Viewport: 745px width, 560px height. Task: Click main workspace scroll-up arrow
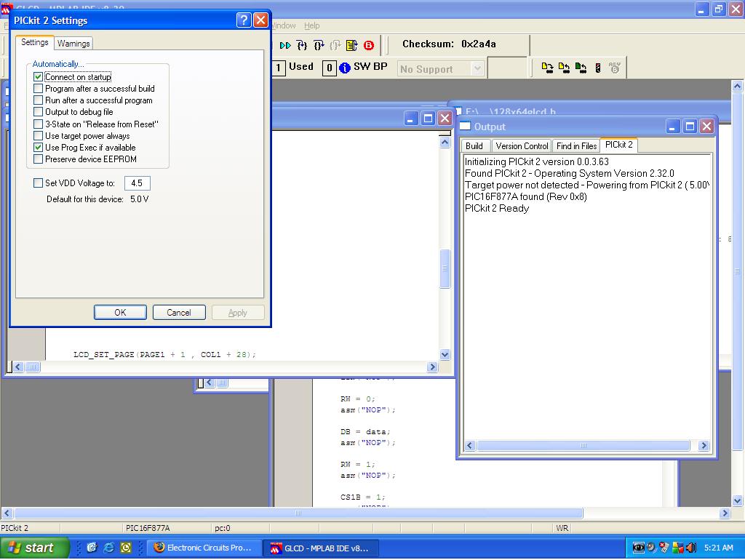tap(738, 86)
